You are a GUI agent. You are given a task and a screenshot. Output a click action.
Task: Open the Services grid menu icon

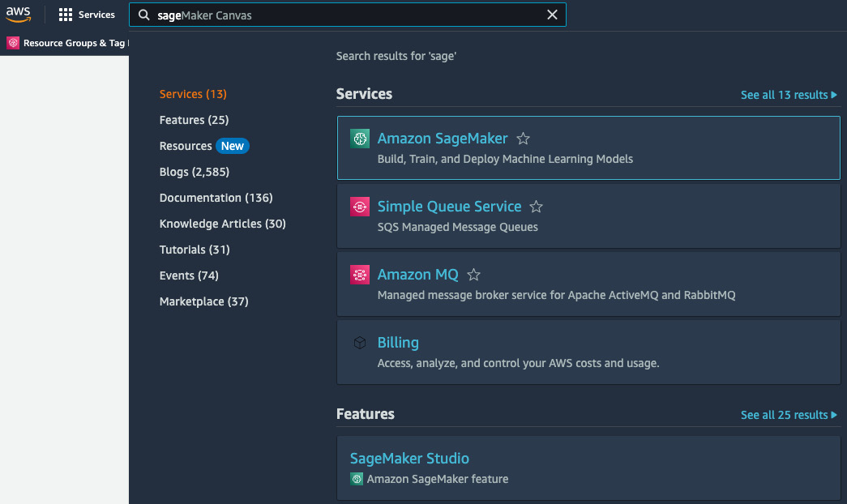tap(66, 15)
